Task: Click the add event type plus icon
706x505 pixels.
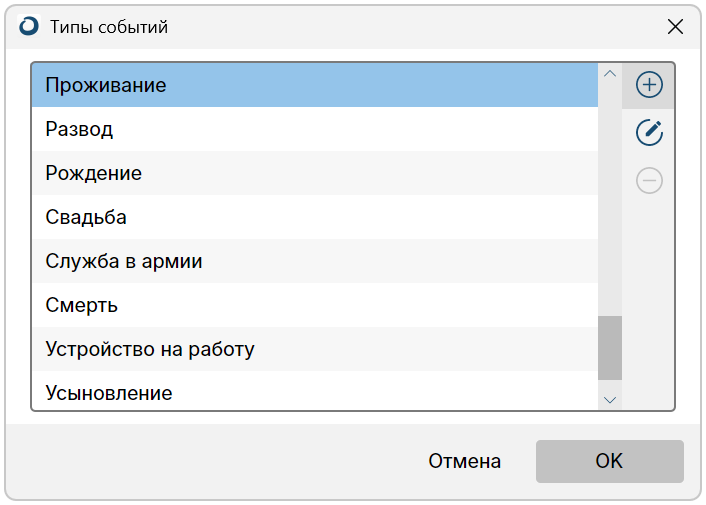Action: [649, 85]
